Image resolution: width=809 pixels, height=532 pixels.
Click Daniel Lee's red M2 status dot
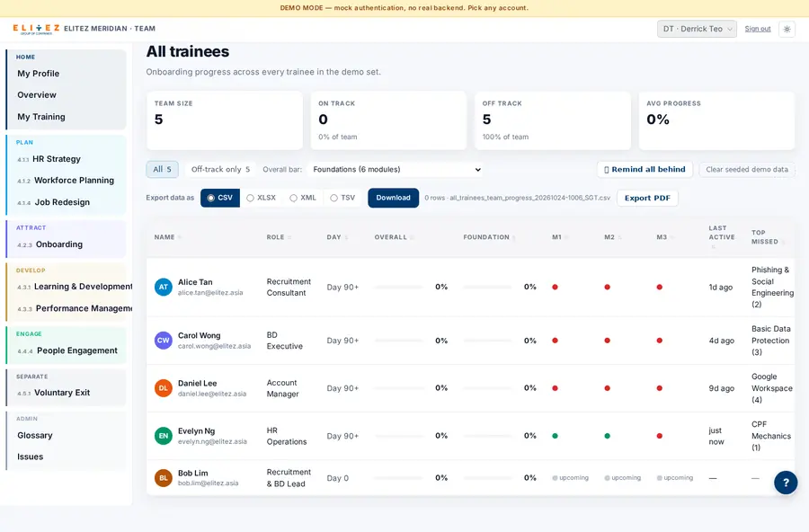(x=608, y=388)
